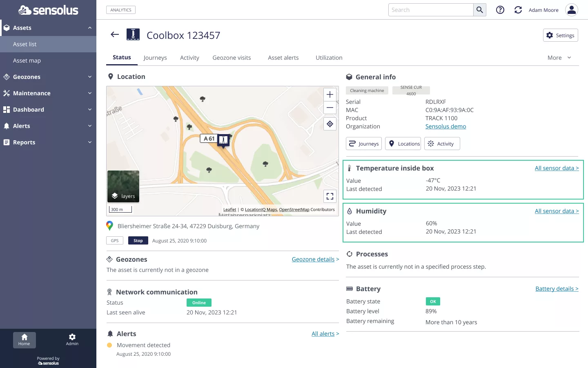Click the refresh icon in top bar

(518, 10)
